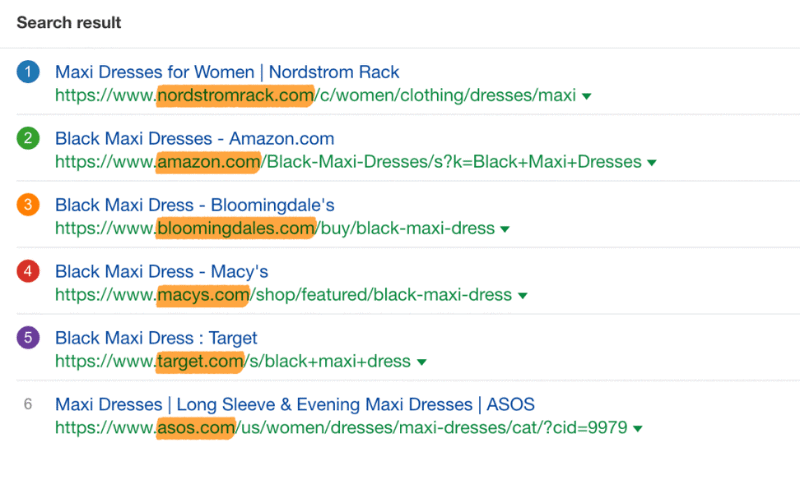Click the blue number 1 position badge
Viewport: 800px width, 500px height.
28,72
